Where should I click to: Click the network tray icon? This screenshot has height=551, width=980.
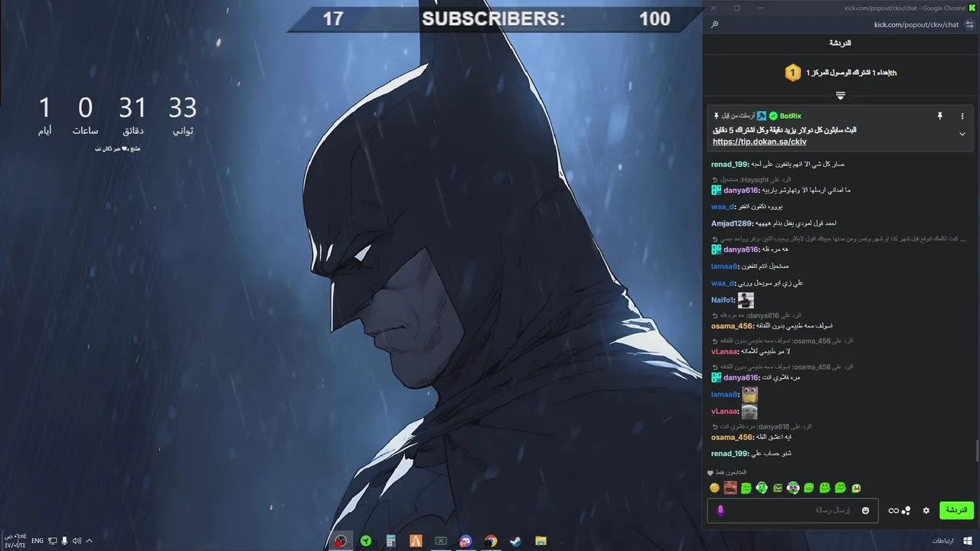(x=52, y=541)
